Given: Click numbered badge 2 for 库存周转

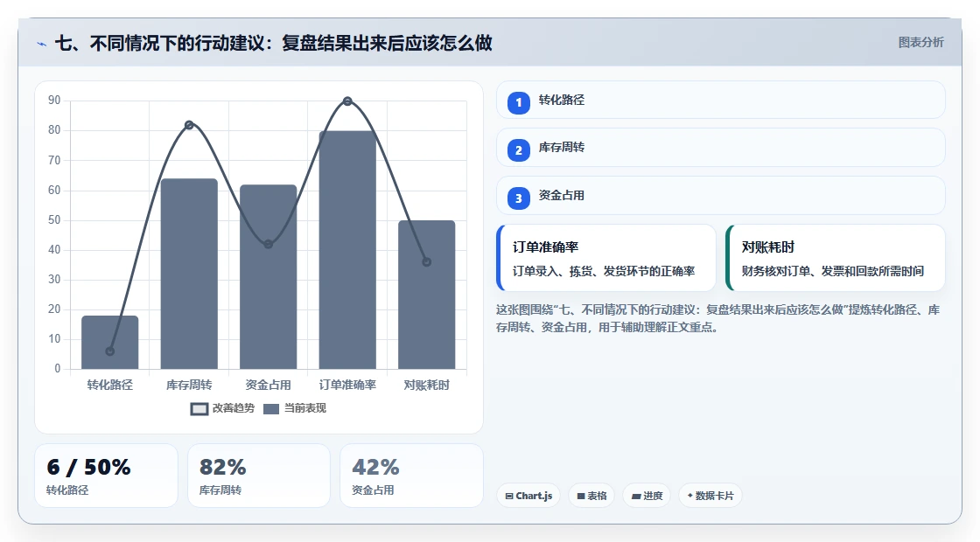Looking at the screenshot, I should point(519,150).
